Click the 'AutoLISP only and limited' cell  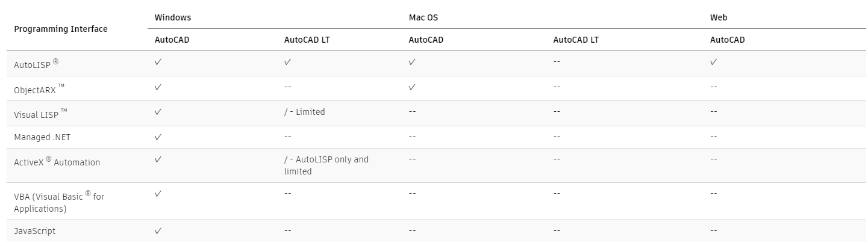pyautogui.click(x=326, y=165)
